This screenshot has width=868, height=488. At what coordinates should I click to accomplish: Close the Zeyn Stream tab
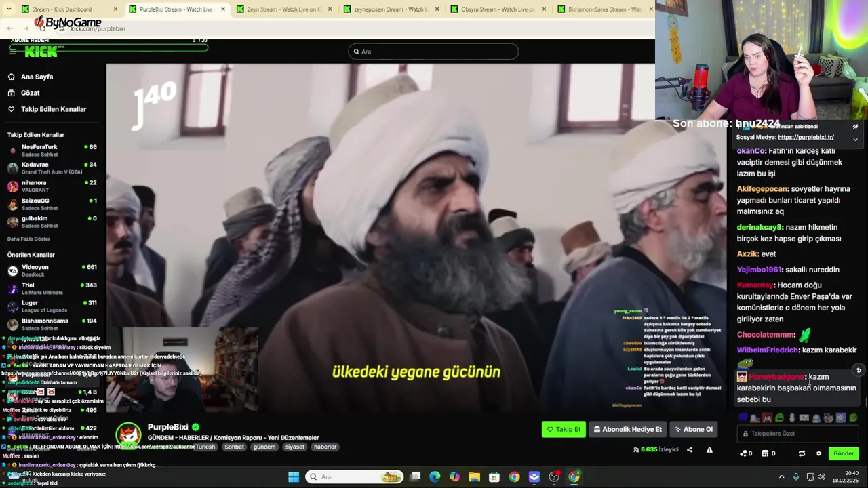tap(330, 9)
